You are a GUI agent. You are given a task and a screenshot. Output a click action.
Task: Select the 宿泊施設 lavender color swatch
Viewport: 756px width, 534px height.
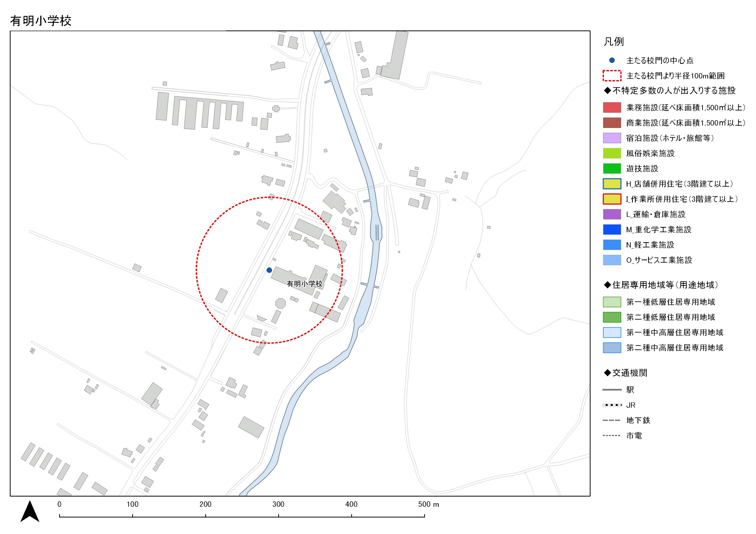tap(612, 138)
